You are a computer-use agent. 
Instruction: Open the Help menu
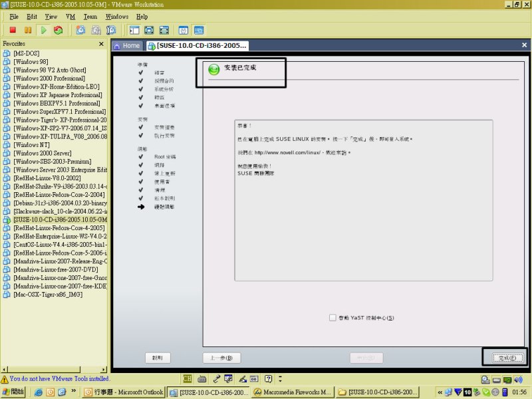(142, 17)
